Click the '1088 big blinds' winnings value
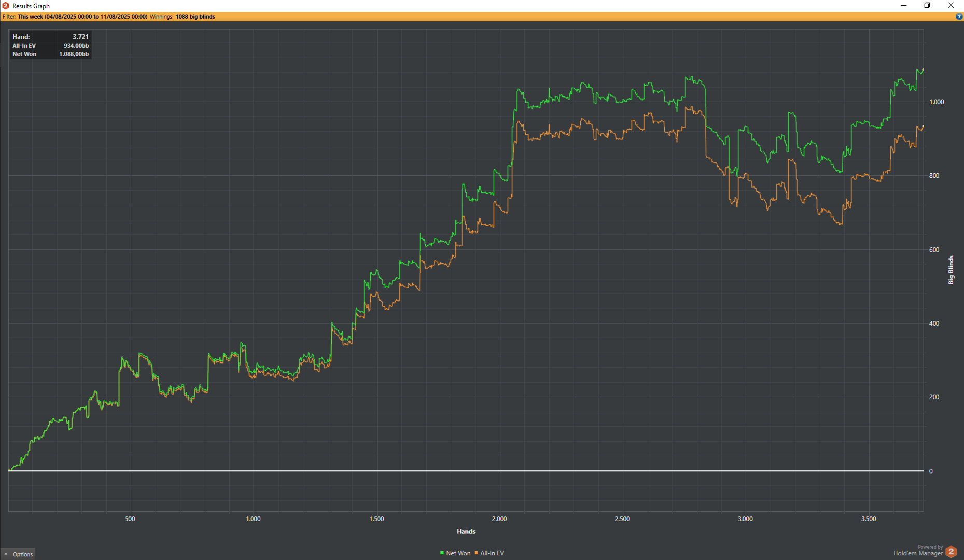This screenshot has height=560, width=964. 195,17
